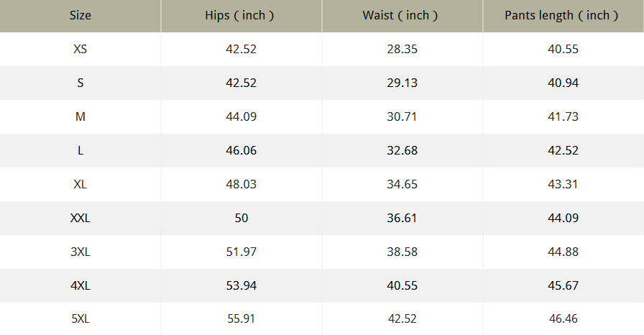
Task: Select the XL pants length 43.31
Action: coord(563,184)
